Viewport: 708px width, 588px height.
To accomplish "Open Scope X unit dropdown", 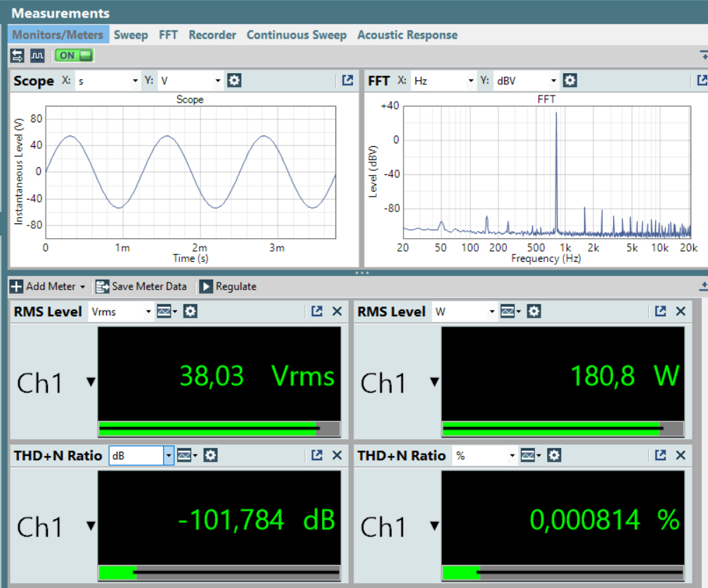I will (x=108, y=81).
